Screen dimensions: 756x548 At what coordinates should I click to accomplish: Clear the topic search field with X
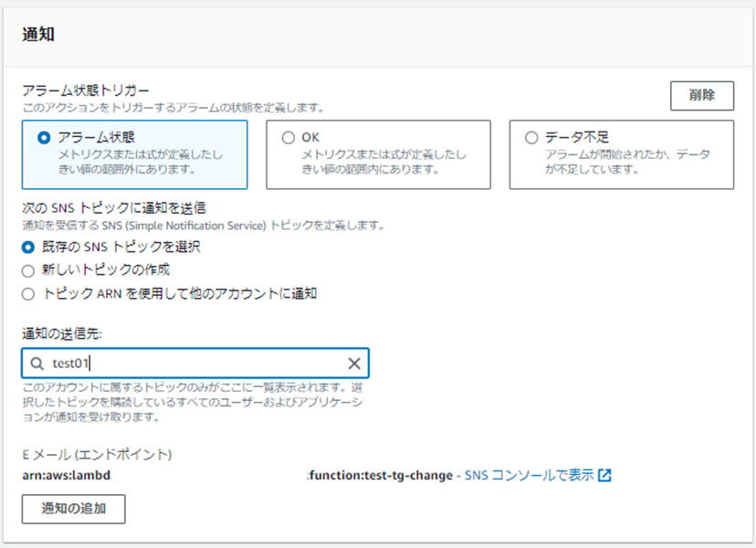point(354,364)
